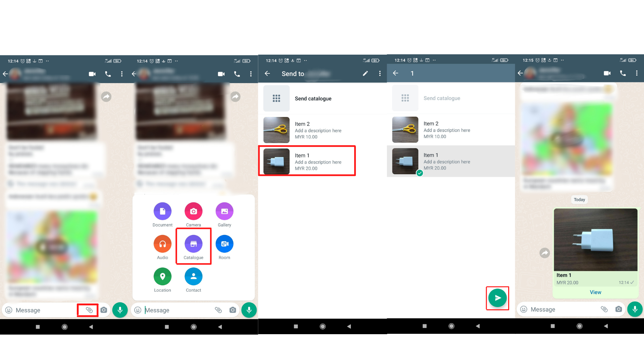
Task: Click the green Send button
Action: pyautogui.click(x=496, y=298)
